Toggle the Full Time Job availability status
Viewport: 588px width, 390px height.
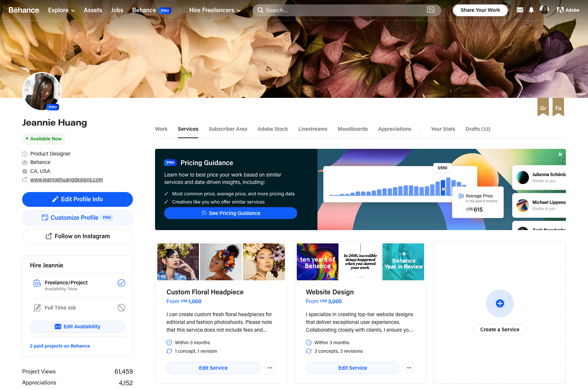point(121,308)
